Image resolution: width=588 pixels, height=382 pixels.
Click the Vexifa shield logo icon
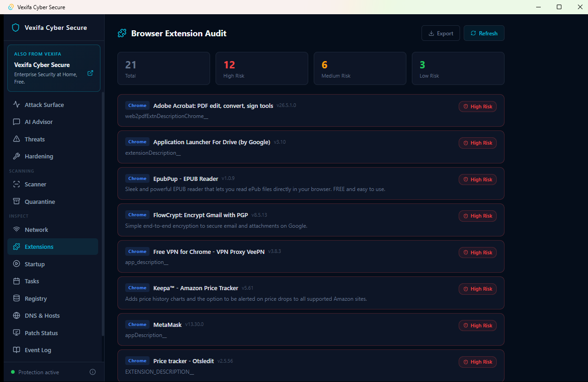pos(16,28)
